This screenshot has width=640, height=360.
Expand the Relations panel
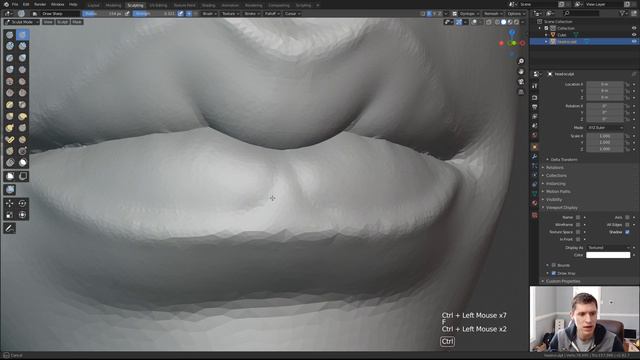point(554,167)
